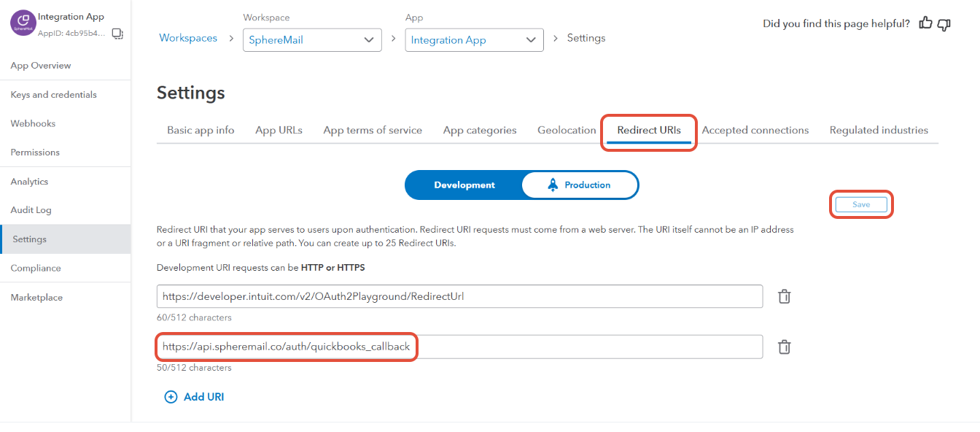Give thumbs up feedback
Image resolution: width=980 pixels, height=432 pixels.
(926, 23)
